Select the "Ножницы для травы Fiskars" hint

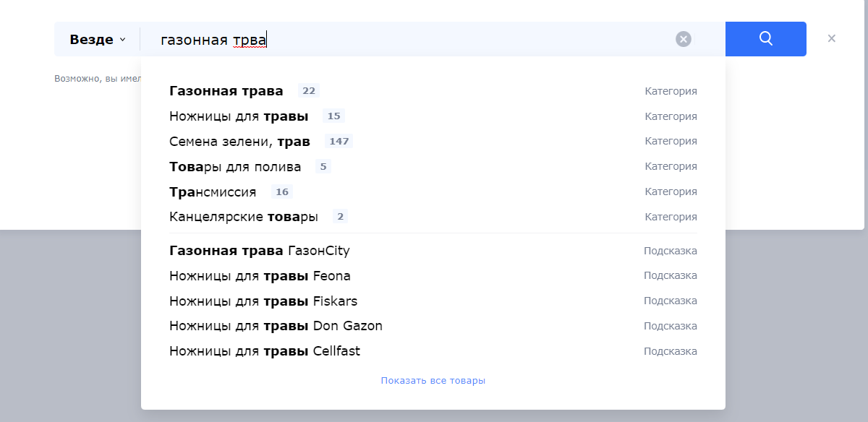(263, 301)
